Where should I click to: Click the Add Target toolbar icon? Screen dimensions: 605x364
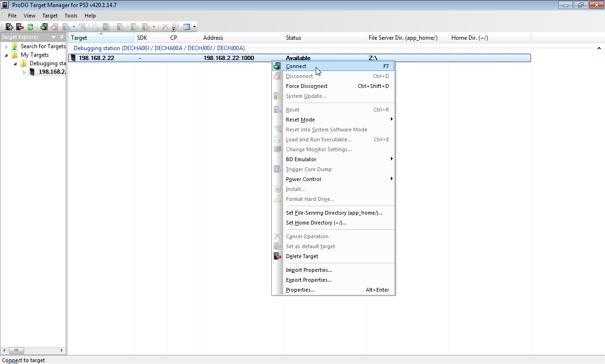(x=9, y=27)
